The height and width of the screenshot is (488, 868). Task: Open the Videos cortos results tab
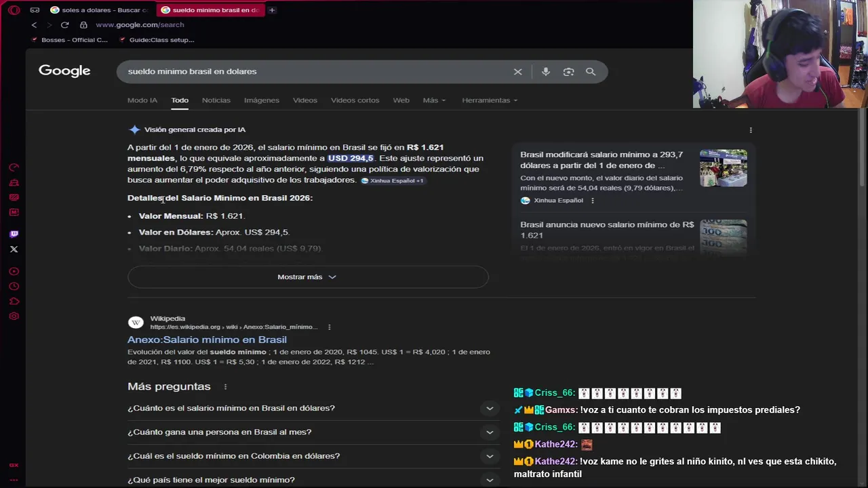[355, 100]
